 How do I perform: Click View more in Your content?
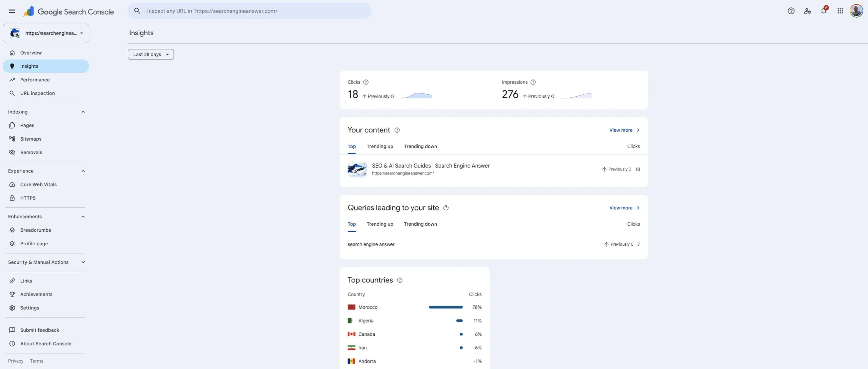coord(625,130)
